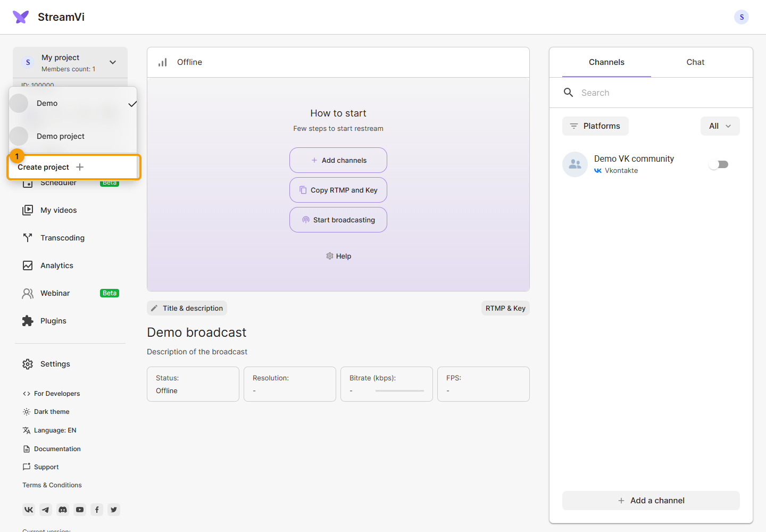Viewport: 766px width, 532px height.
Task: Click Add channels button
Action: point(338,160)
